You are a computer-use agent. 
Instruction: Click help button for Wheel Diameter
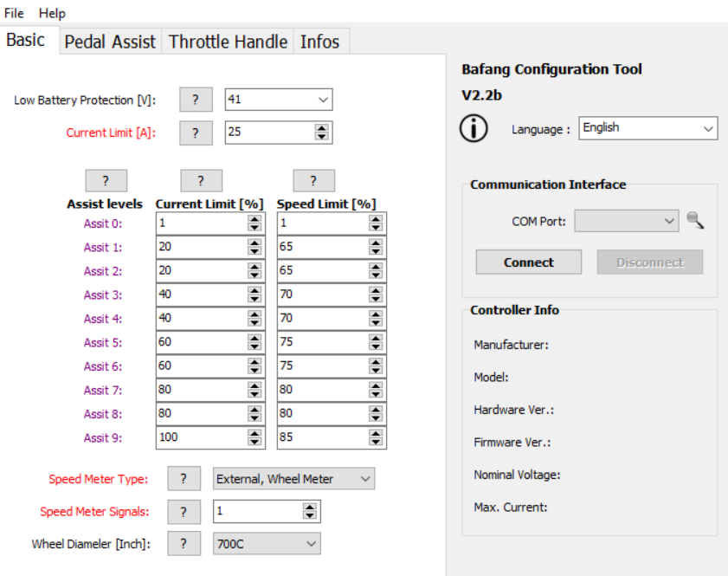coord(184,544)
